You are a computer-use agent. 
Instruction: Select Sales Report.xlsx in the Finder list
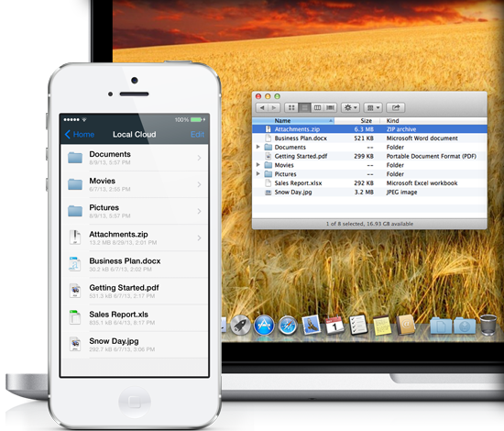(x=369, y=183)
